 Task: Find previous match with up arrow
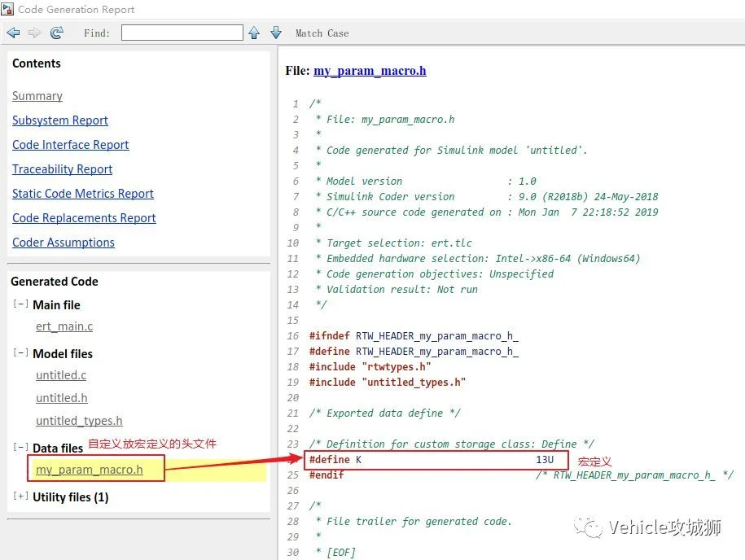click(x=254, y=33)
